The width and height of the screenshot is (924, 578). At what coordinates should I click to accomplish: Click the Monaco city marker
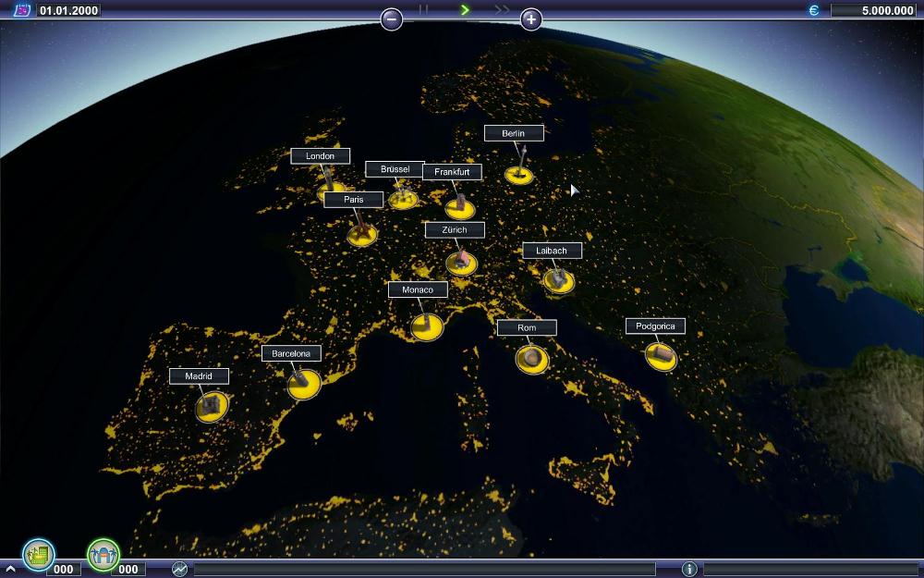426,326
